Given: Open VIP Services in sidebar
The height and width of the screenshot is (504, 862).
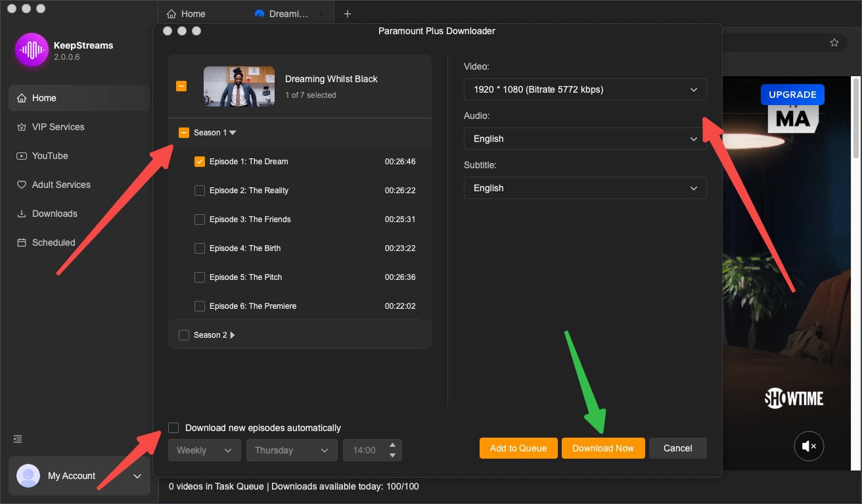Looking at the screenshot, I should [x=58, y=127].
